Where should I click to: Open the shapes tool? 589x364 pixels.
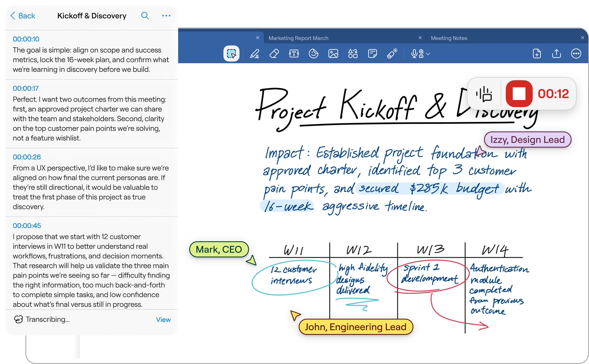(353, 53)
